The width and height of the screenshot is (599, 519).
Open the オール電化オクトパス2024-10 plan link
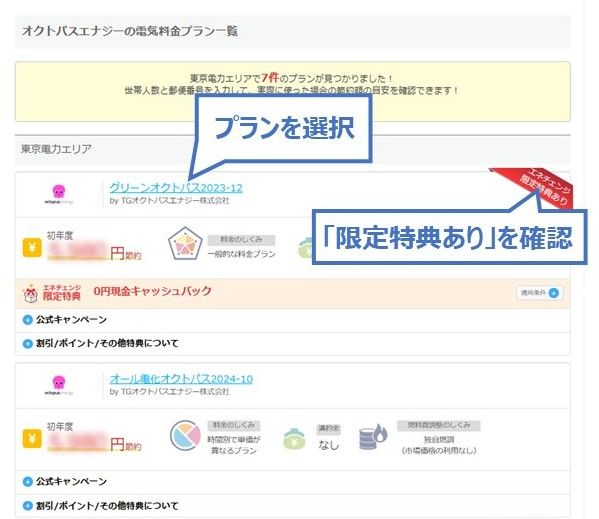tap(181, 378)
